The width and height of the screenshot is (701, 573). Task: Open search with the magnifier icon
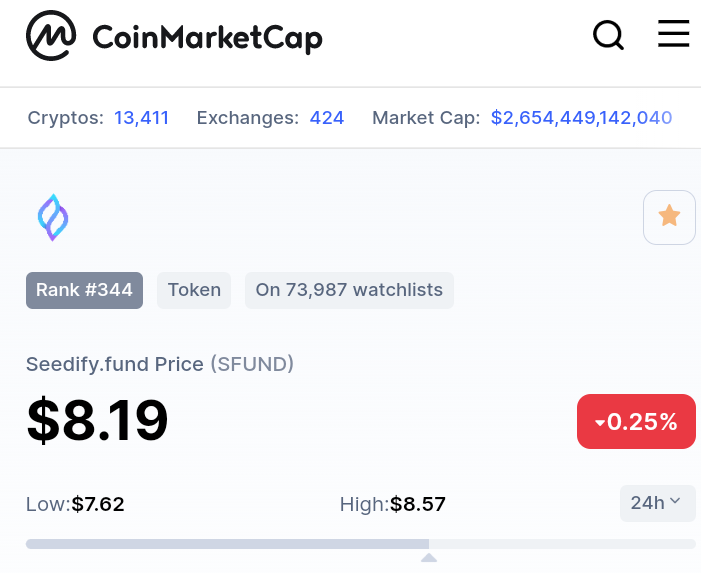[x=608, y=35]
